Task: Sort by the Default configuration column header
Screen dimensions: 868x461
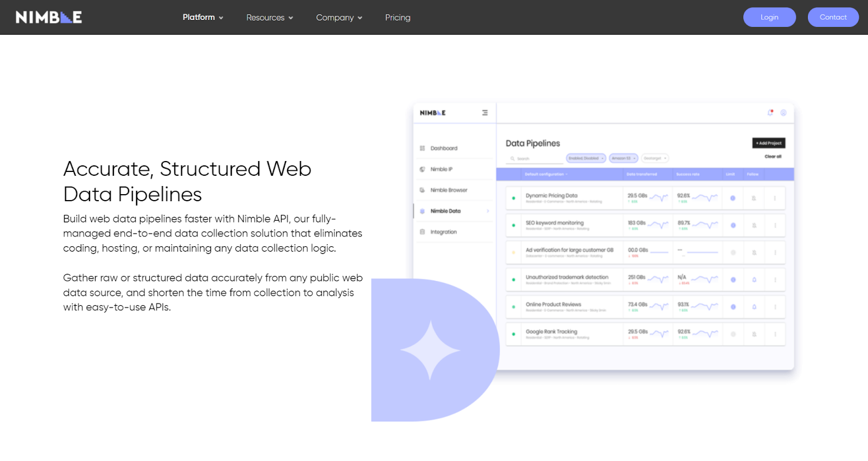Action: pyautogui.click(x=546, y=174)
